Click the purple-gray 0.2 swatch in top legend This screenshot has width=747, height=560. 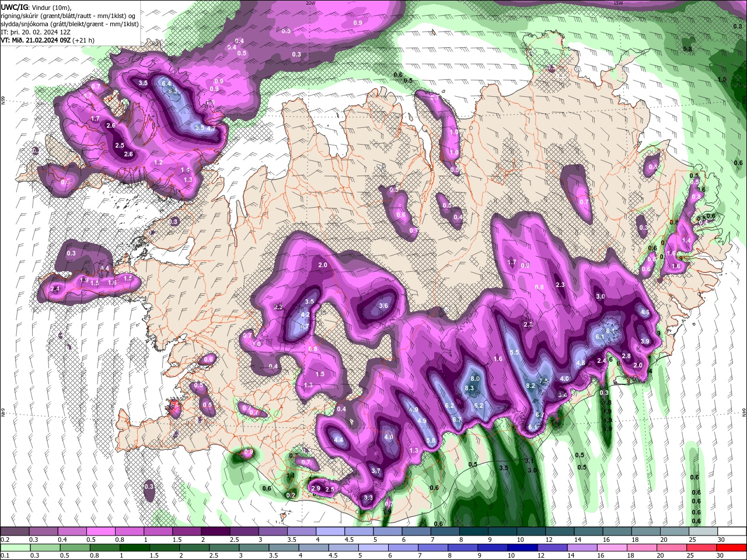point(15,531)
